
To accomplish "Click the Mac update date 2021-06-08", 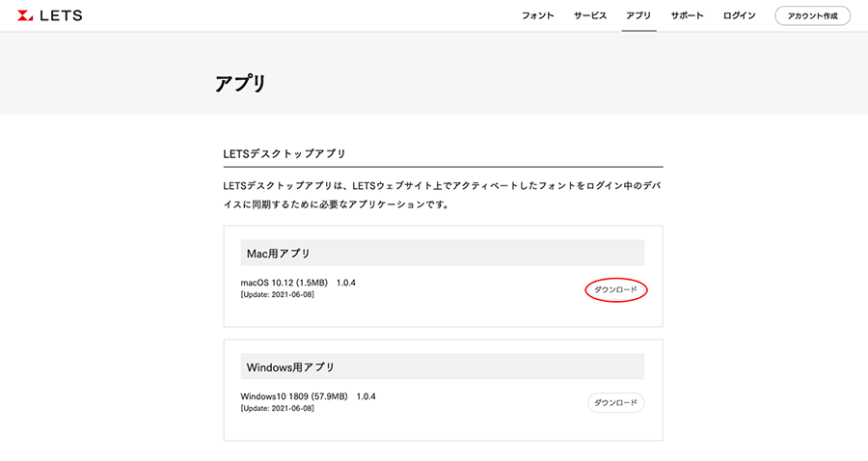I will click(278, 295).
